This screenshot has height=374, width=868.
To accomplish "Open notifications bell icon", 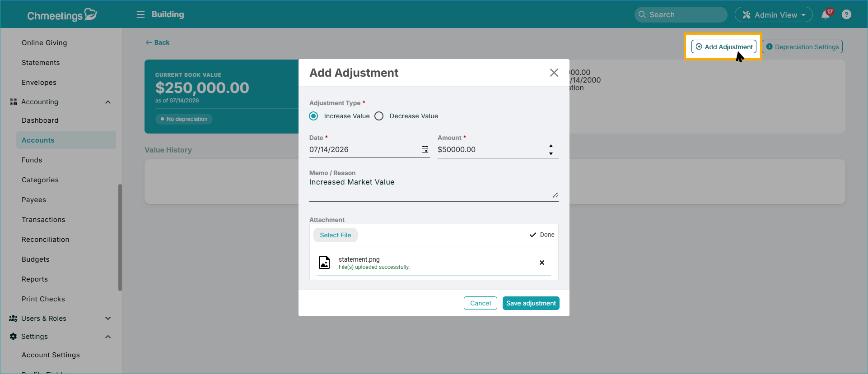I will (826, 15).
